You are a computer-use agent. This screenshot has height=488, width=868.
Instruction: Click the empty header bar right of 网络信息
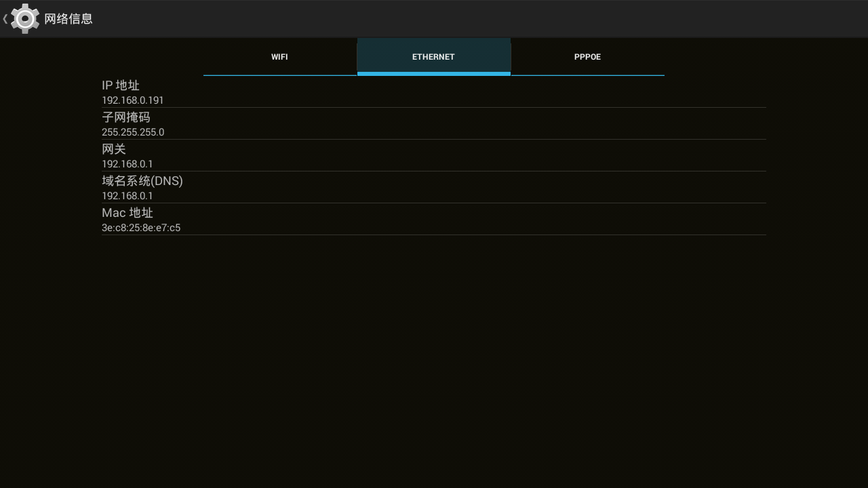pos(475,19)
